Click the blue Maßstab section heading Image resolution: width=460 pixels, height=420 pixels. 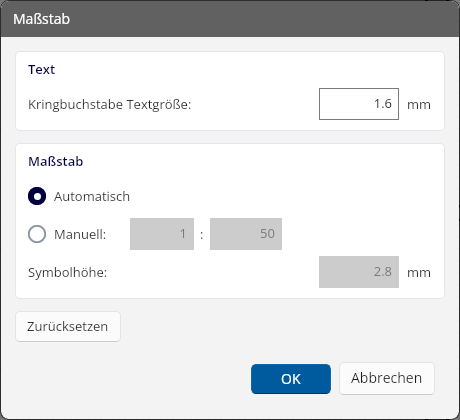pyautogui.click(x=56, y=161)
